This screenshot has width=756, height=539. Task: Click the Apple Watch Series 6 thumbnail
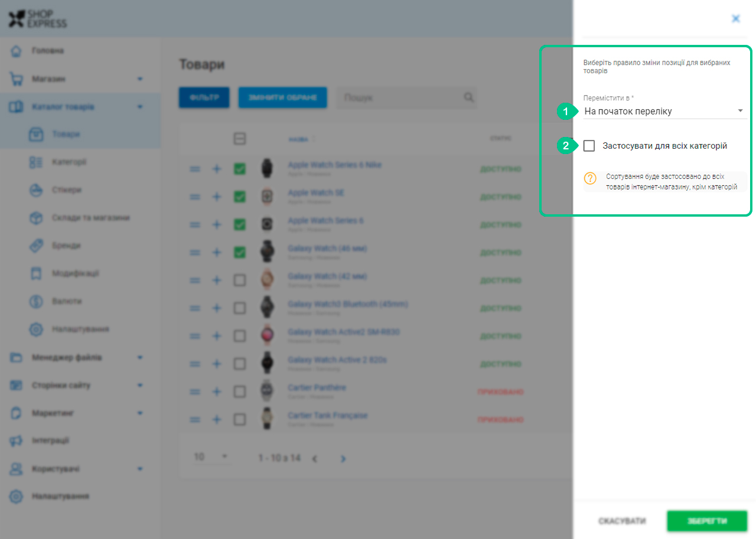[x=268, y=224]
